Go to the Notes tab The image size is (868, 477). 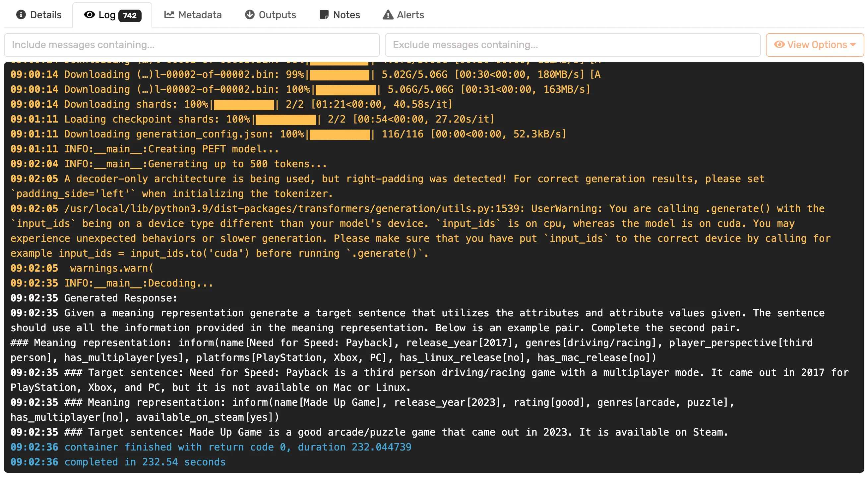(340, 15)
